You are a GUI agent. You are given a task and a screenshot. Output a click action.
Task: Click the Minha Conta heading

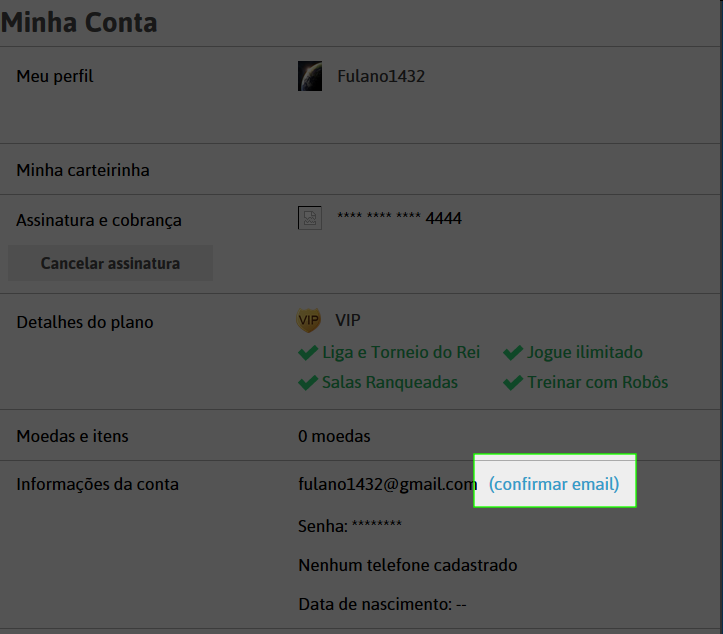[x=80, y=22]
